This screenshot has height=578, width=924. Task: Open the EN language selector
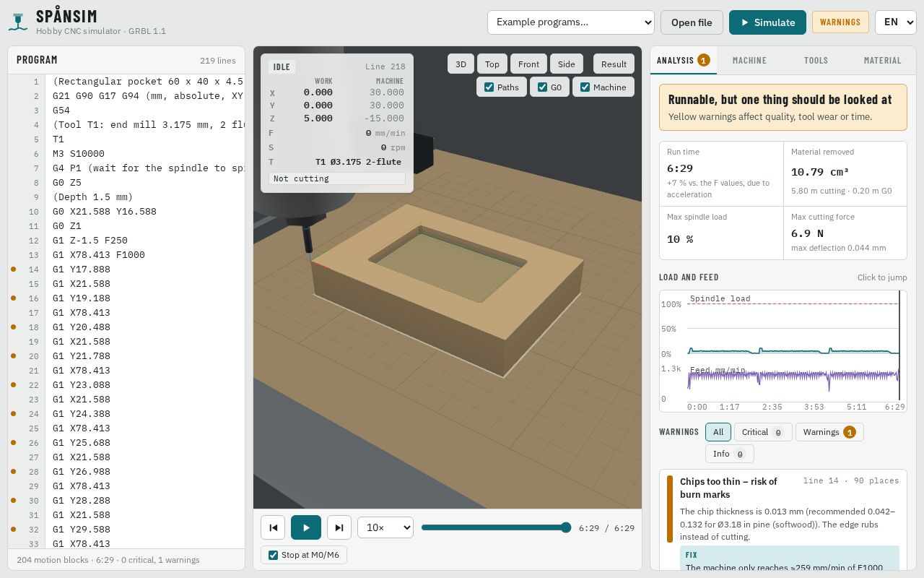pos(896,22)
